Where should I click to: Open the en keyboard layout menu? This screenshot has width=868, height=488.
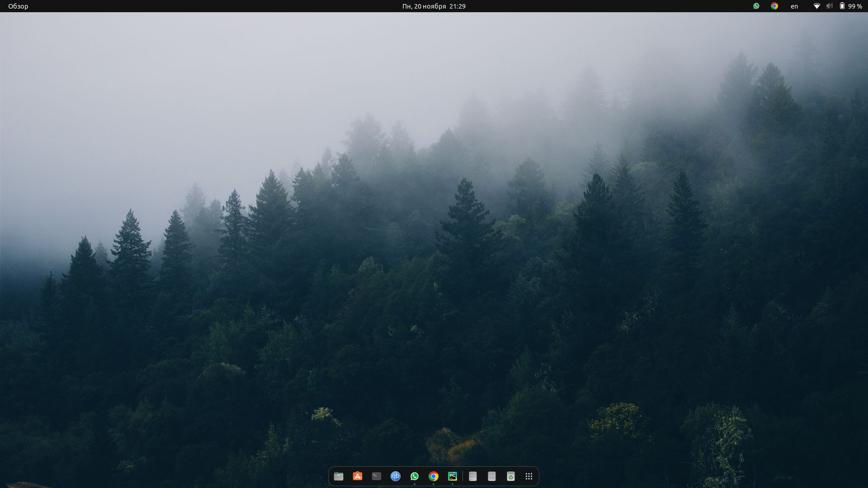(x=794, y=6)
